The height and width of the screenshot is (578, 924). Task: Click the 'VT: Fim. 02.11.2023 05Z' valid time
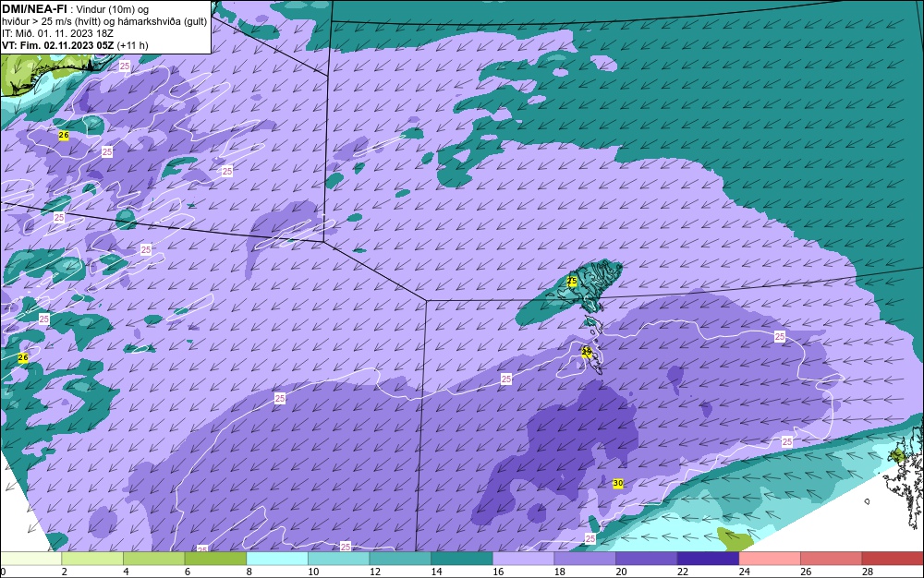click(x=57, y=45)
